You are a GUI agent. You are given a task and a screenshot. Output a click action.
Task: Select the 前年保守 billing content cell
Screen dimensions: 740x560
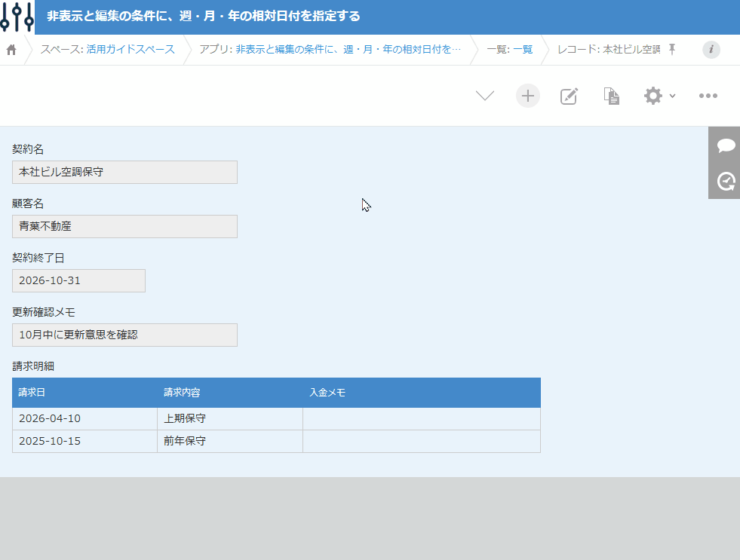coord(230,441)
